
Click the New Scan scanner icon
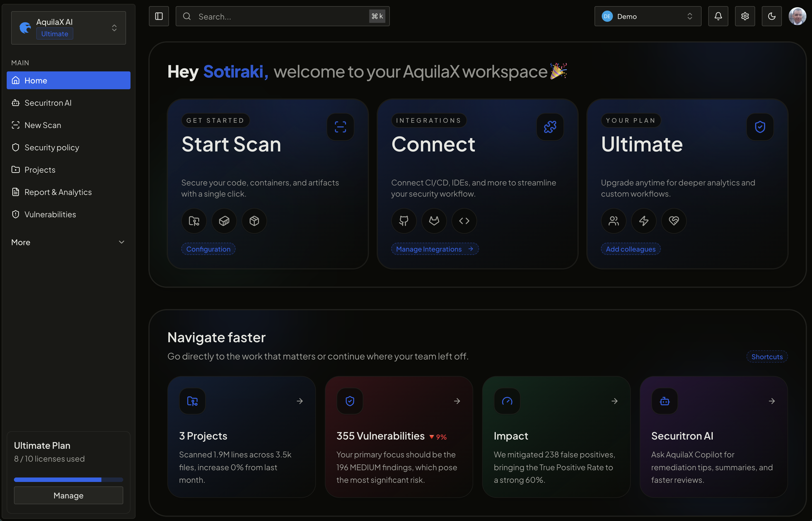click(x=16, y=125)
